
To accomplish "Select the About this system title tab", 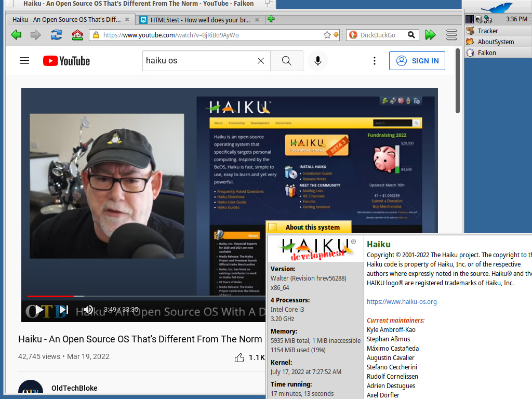I will tap(309, 227).
